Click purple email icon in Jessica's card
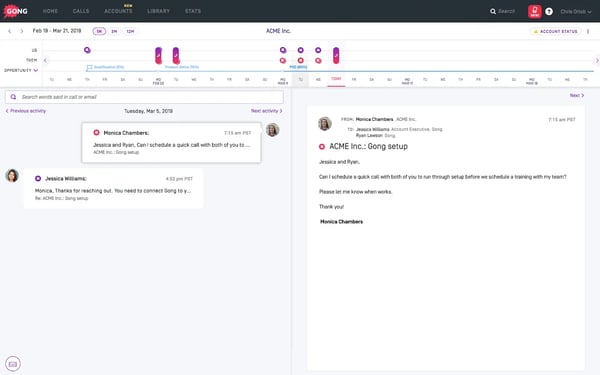 tap(38, 178)
